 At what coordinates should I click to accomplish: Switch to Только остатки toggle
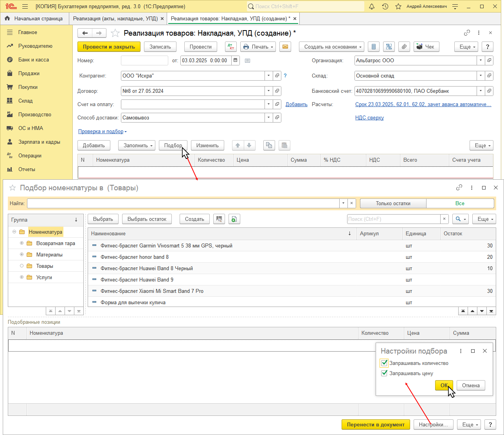tap(393, 203)
